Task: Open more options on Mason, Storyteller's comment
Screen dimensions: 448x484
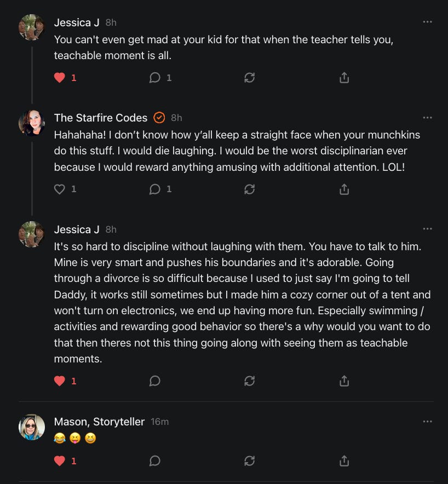Action: (428, 422)
